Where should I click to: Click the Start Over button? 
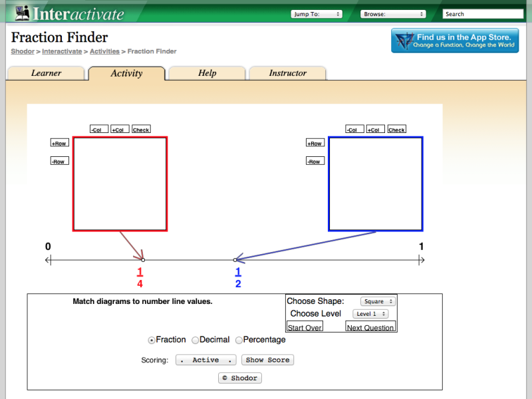[x=304, y=327]
